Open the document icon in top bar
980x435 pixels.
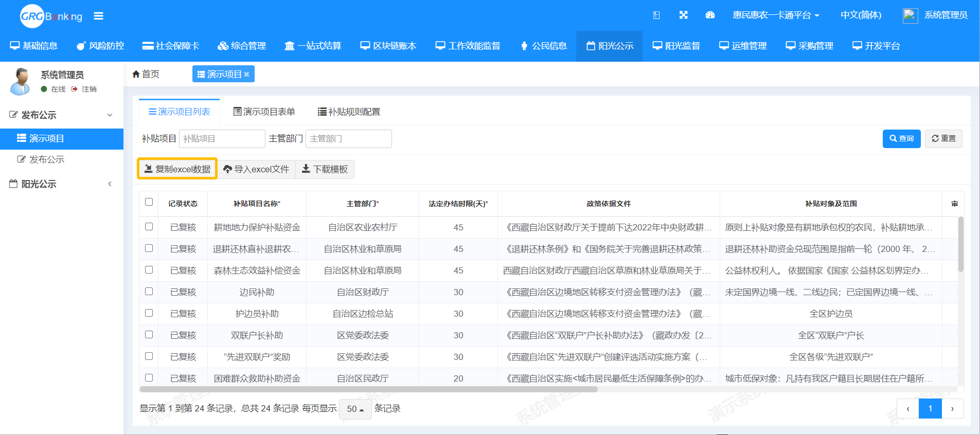click(x=656, y=15)
